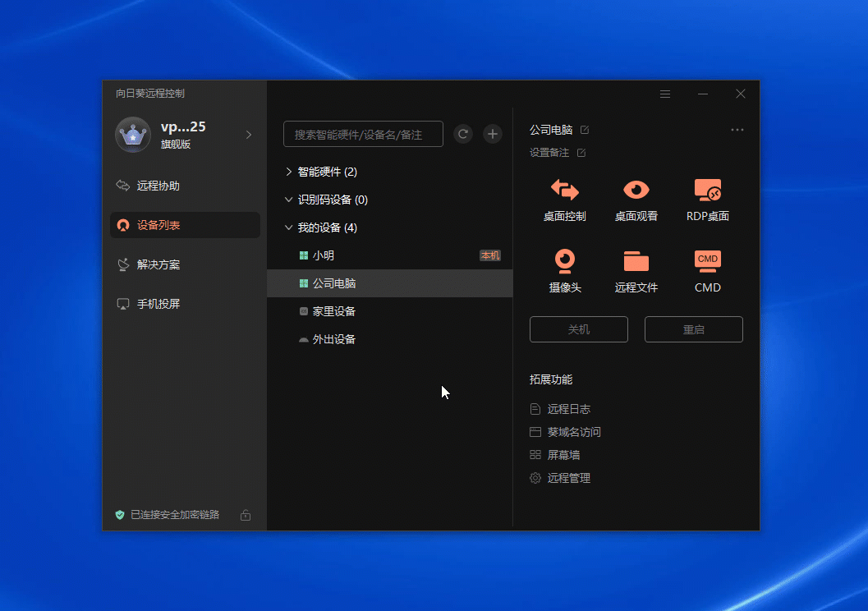Open 远程日志 remote logs

tap(568, 408)
